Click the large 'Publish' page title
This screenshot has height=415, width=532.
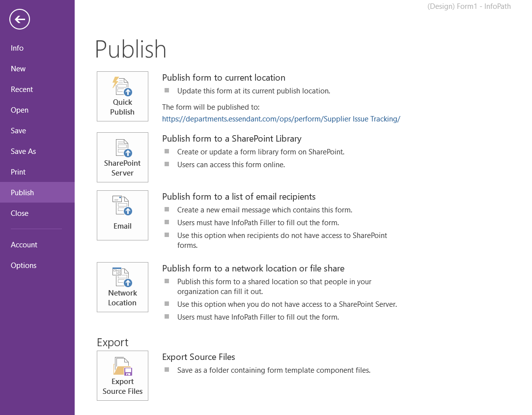[131, 49]
